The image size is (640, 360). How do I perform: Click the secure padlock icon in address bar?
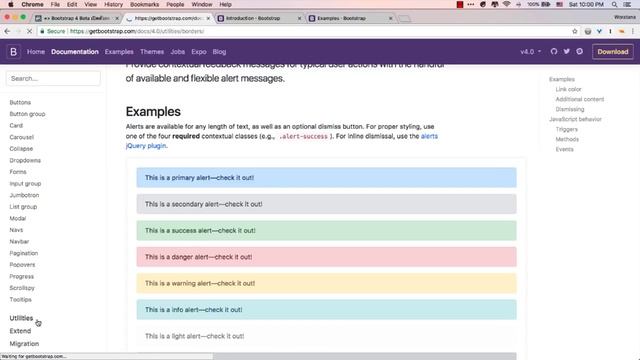pos(42,31)
